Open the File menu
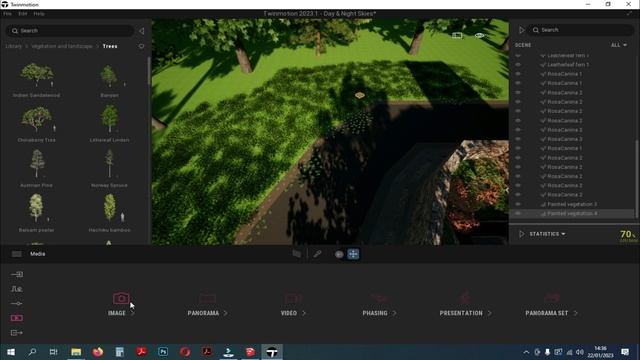 [x=7, y=13]
